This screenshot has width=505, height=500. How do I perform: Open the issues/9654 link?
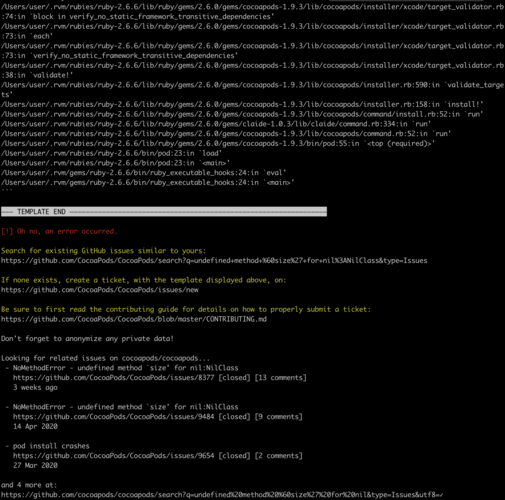pyautogui.click(x=113, y=456)
